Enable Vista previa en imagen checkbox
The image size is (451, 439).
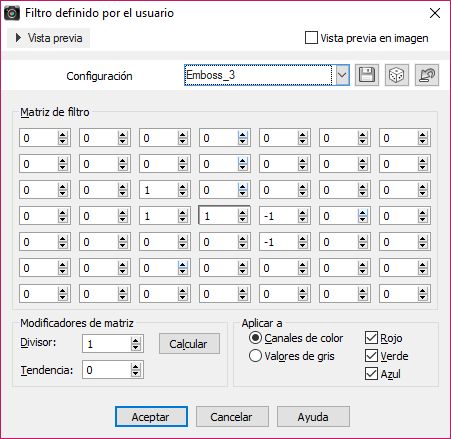[311, 38]
